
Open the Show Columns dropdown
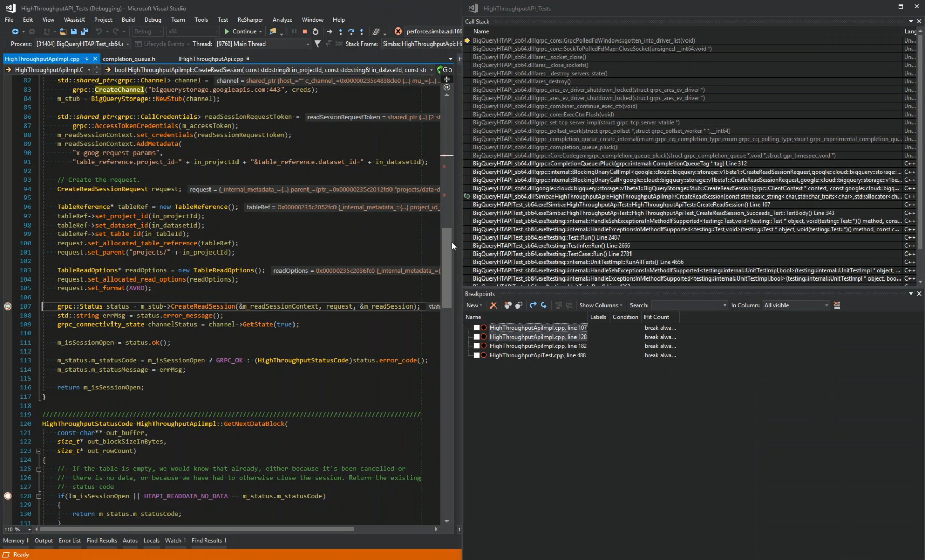click(600, 305)
